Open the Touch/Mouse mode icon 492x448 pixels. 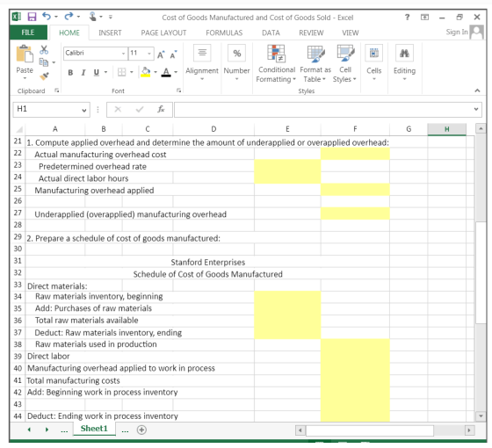pos(92,17)
